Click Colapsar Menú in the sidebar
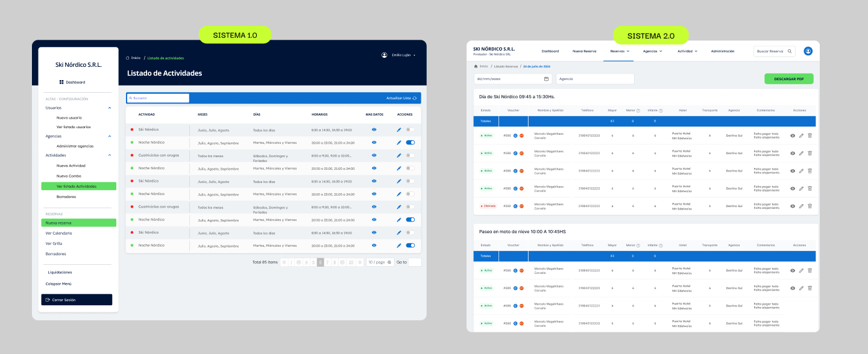Image resolution: width=868 pixels, height=354 pixels. coord(58,284)
